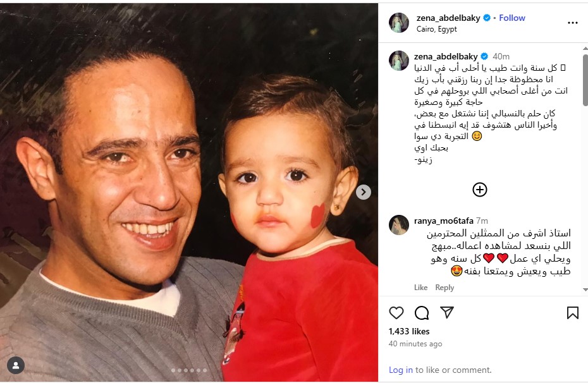Open the Cairo, Egypt location link
Image resolution: width=588 pixels, height=383 pixels.
(x=436, y=29)
